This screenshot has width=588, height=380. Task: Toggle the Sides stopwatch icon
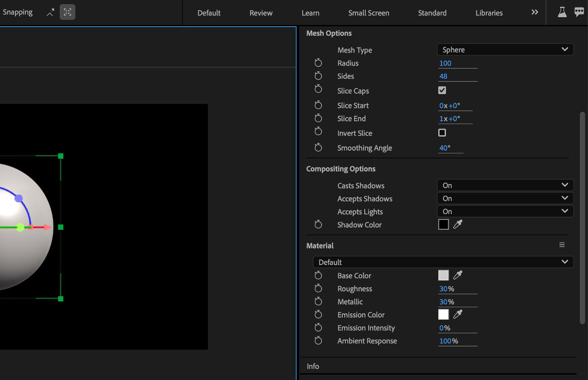[x=318, y=76]
